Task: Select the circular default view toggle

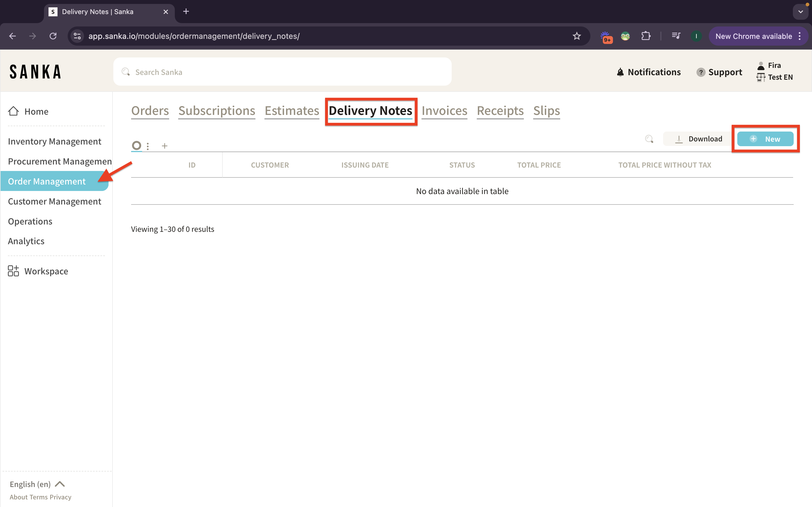Action: pos(136,146)
